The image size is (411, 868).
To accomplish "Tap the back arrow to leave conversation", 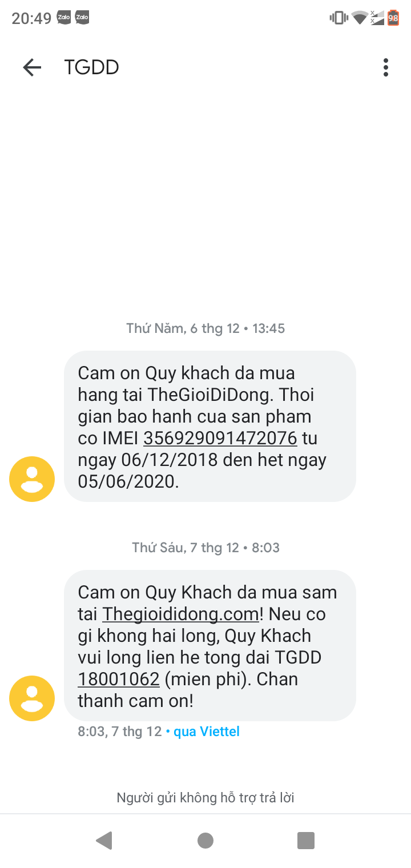I will click(x=32, y=67).
